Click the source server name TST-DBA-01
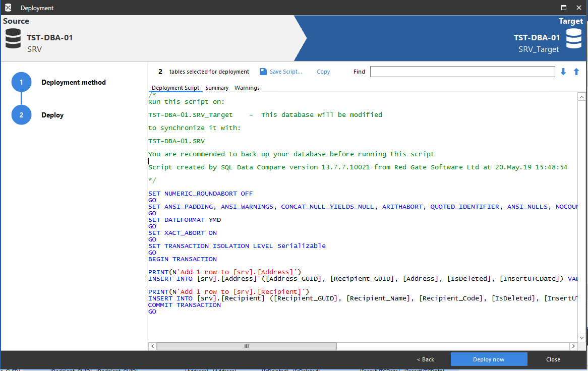Screen dimensions: 588x371 click(x=49, y=37)
